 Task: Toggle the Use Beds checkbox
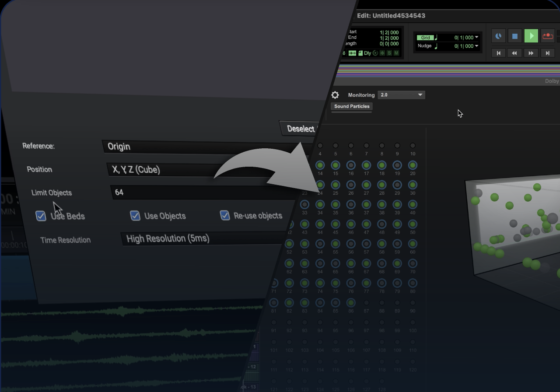pyautogui.click(x=41, y=216)
